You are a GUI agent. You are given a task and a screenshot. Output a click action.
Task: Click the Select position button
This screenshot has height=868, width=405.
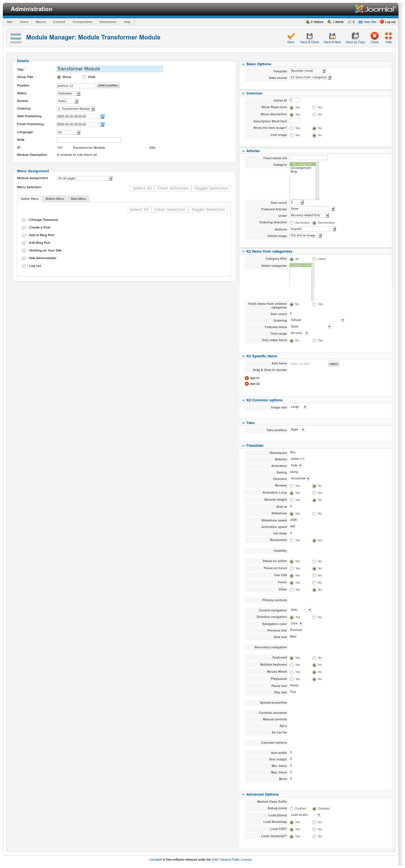click(108, 85)
